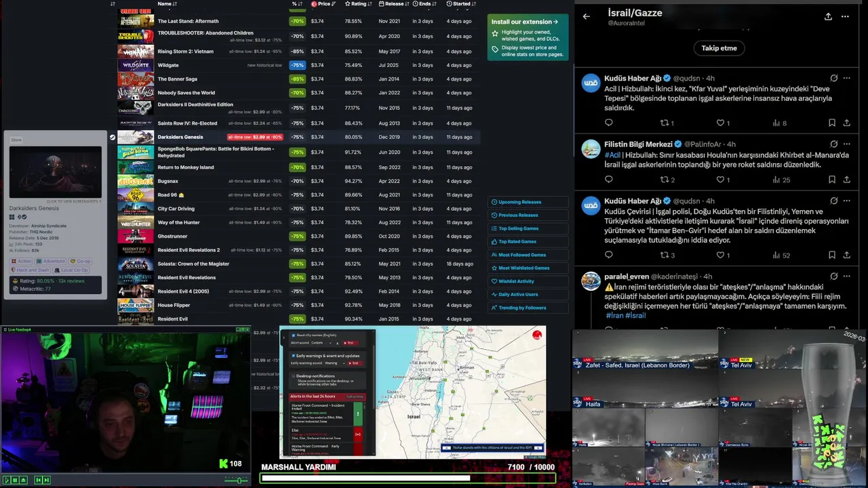The image size is (868, 488).
Task: Click MARSHALL YARDIMI goal progress bar
Action: 408,478
